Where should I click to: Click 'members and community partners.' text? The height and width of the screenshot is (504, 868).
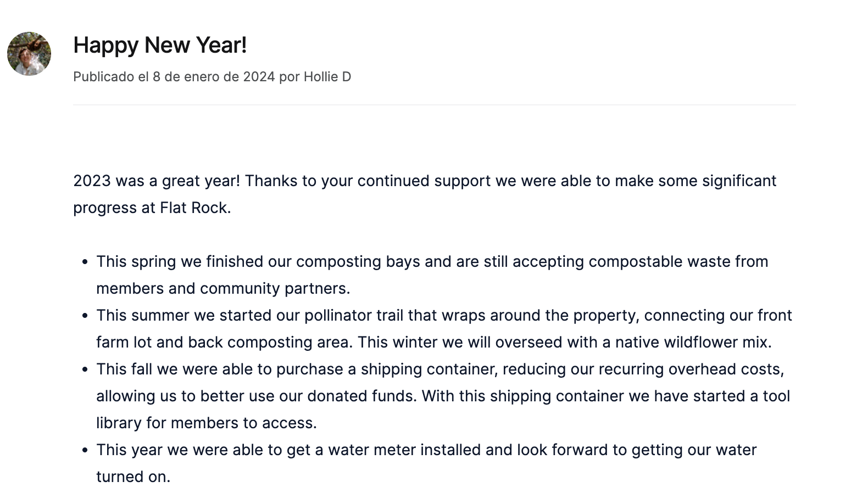click(x=223, y=288)
